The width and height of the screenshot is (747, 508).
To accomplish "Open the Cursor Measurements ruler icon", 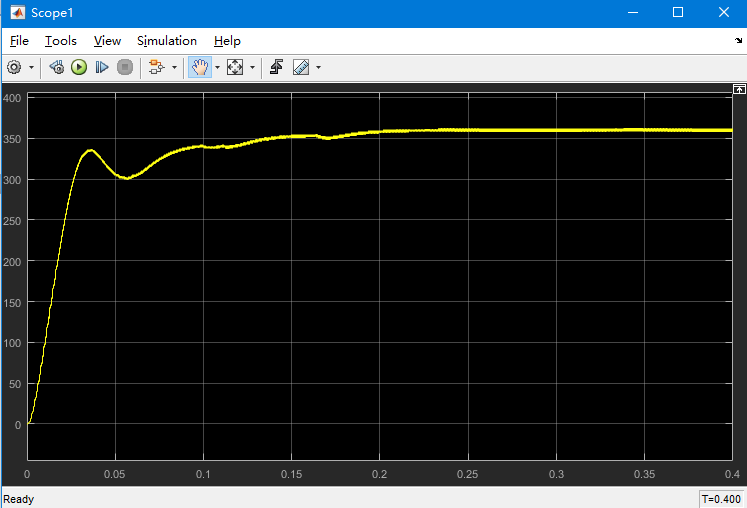I will click(301, 67).
